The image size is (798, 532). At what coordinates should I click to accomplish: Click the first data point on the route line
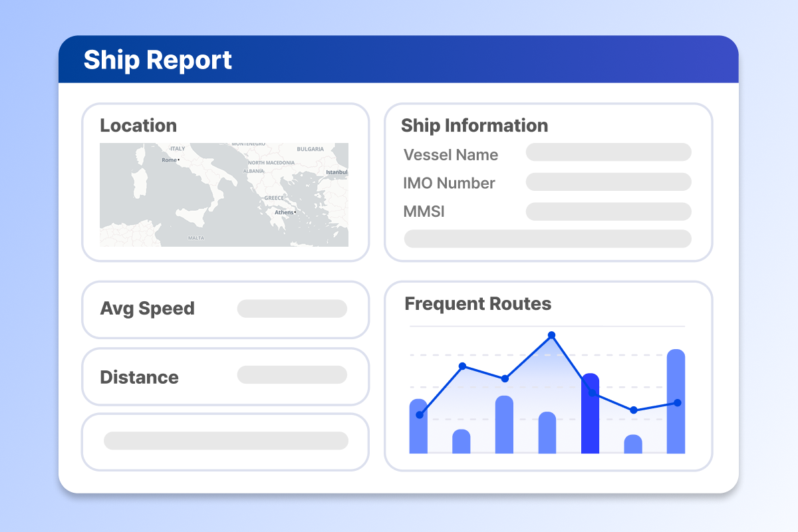420,415
